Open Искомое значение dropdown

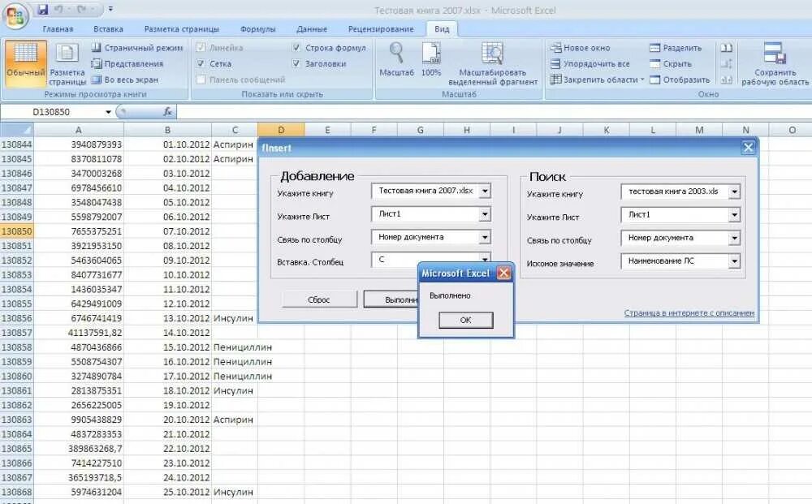[734, 261]
